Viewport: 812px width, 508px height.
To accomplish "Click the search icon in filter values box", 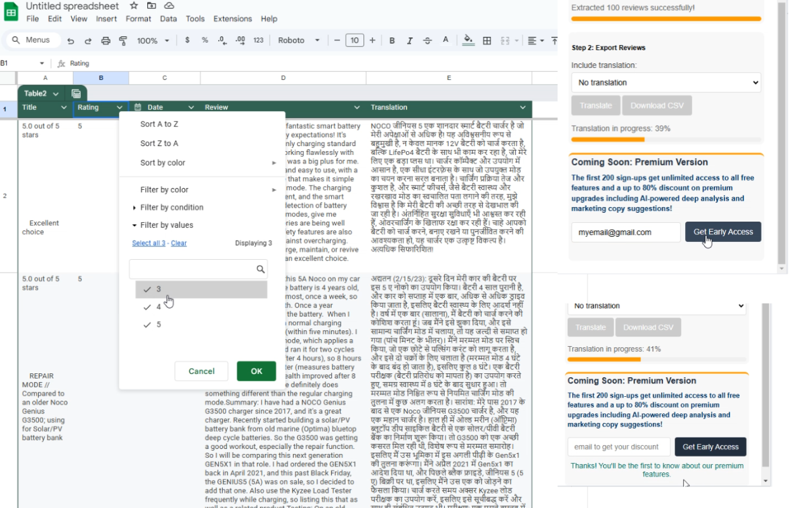I will click(x=260, y=269).
